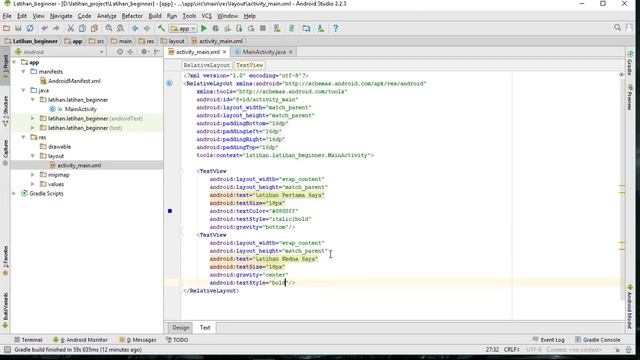Click the Redo arrow icon
This screenshot has height=360, width=640.
[x=56, y=28]
